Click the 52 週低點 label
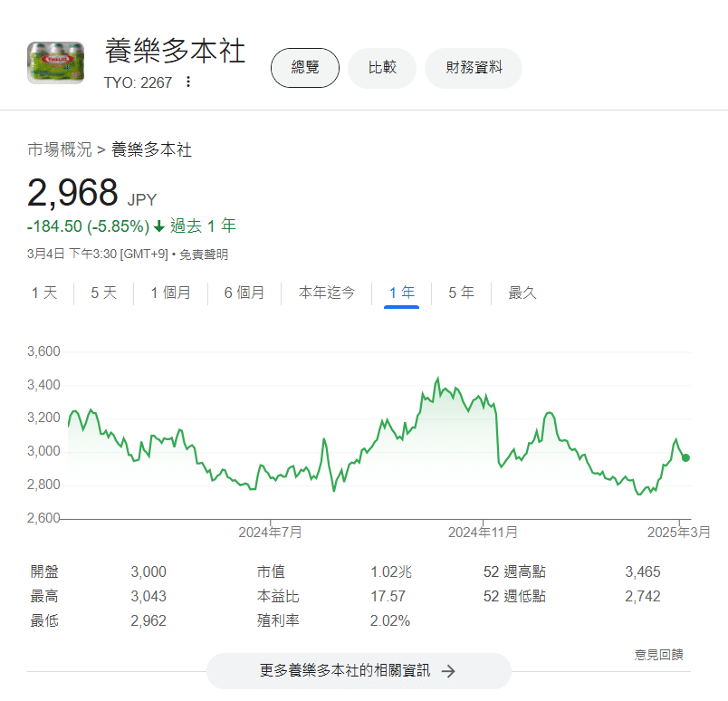This screenshot has height=701, width=728. 514,597
